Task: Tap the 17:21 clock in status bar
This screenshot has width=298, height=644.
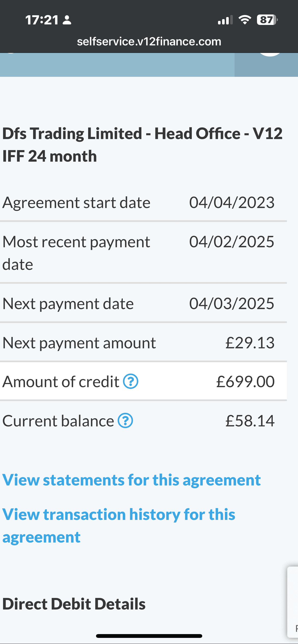Action: [42, 20]
